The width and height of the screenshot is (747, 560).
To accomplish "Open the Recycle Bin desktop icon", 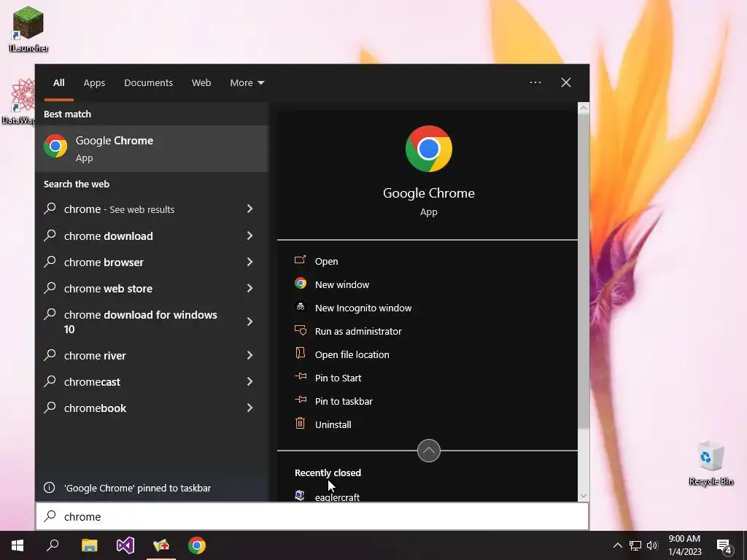I will click(x=711, y=463).
